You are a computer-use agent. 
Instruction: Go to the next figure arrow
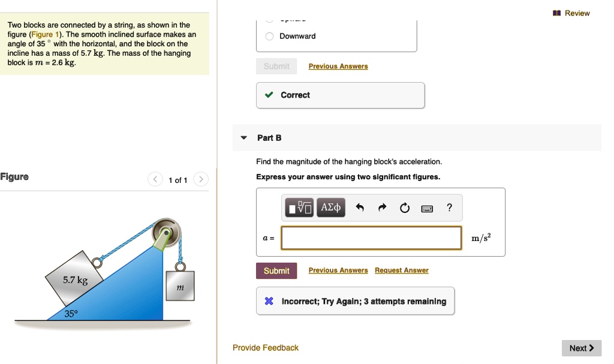point(201,179)
